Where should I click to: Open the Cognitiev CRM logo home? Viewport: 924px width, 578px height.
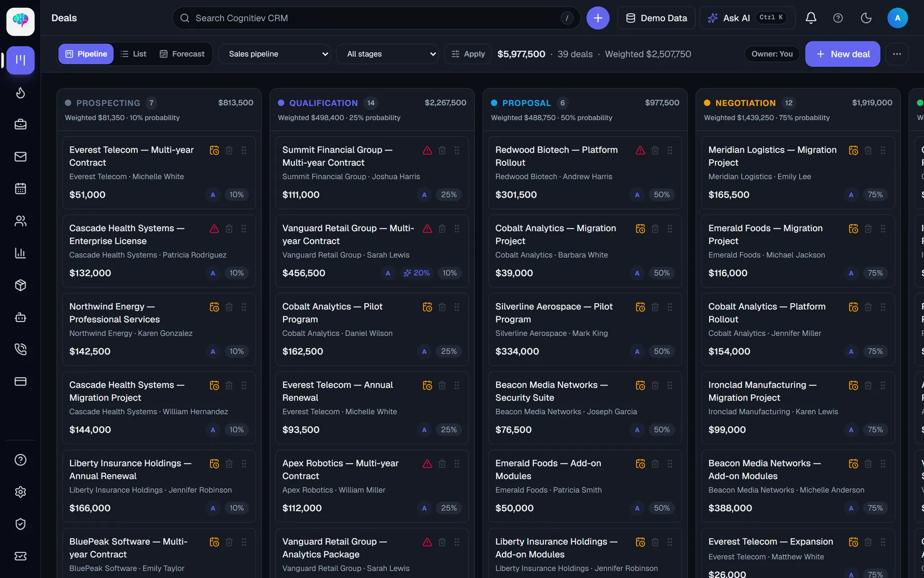[21, 21]
